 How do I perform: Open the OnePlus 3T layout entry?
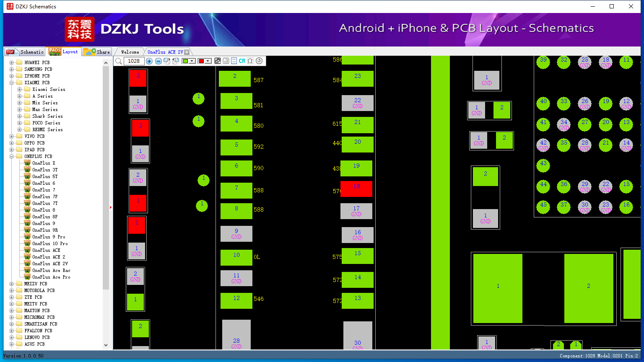pos(45,170)
